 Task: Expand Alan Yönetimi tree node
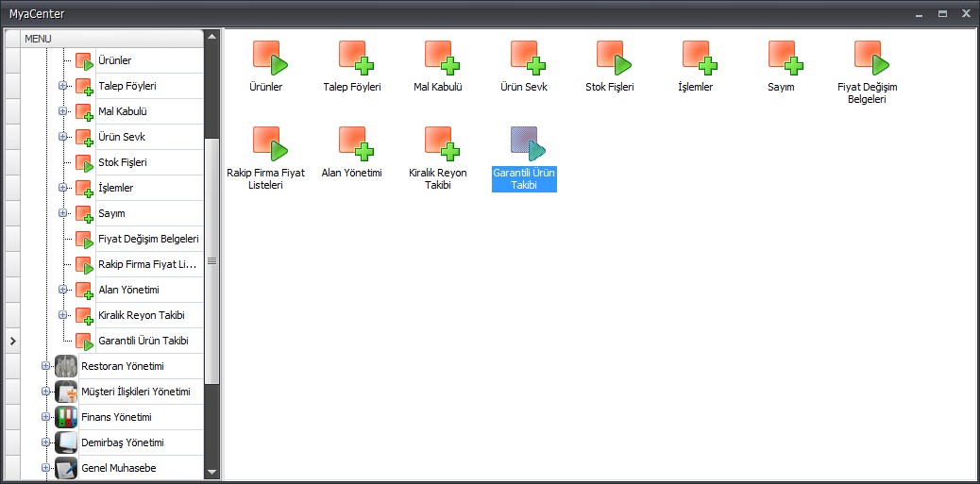[62, 289]
